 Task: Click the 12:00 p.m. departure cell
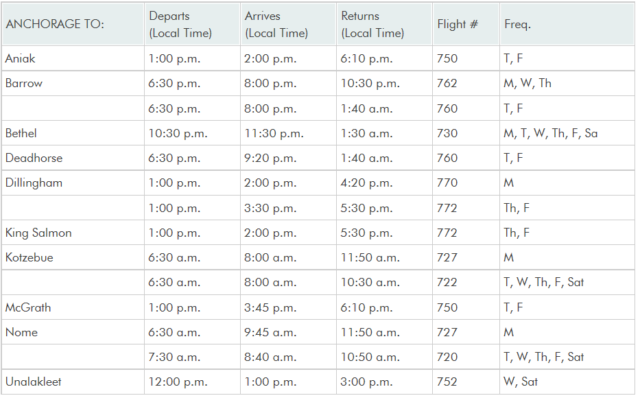tap(193, 382)
